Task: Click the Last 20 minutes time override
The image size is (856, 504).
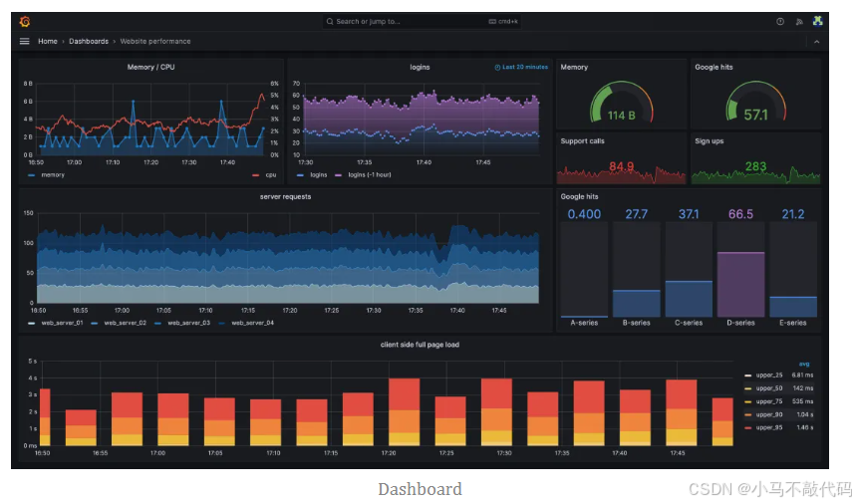Action: [x=521, y=67]
